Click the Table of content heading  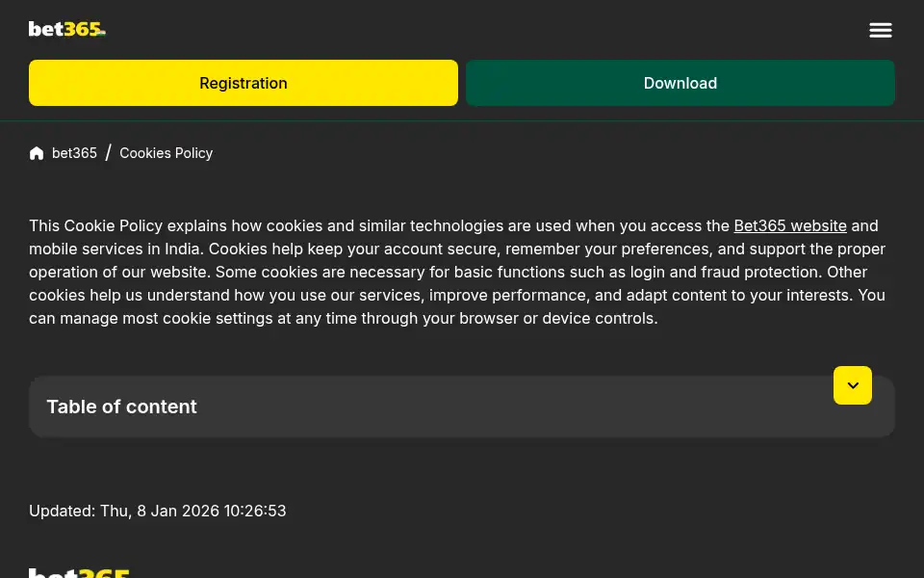click(x=121, y=407)
